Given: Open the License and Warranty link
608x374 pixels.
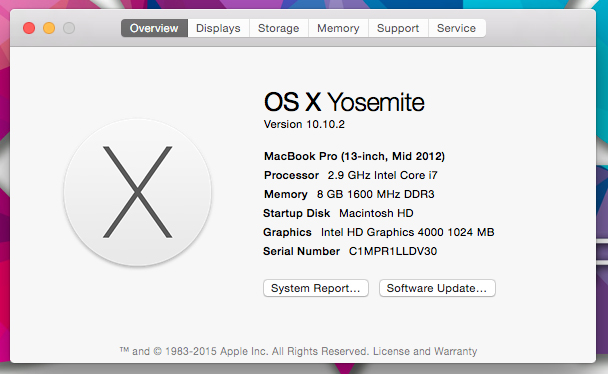Looking at the screenshot, I should (425, 351).
